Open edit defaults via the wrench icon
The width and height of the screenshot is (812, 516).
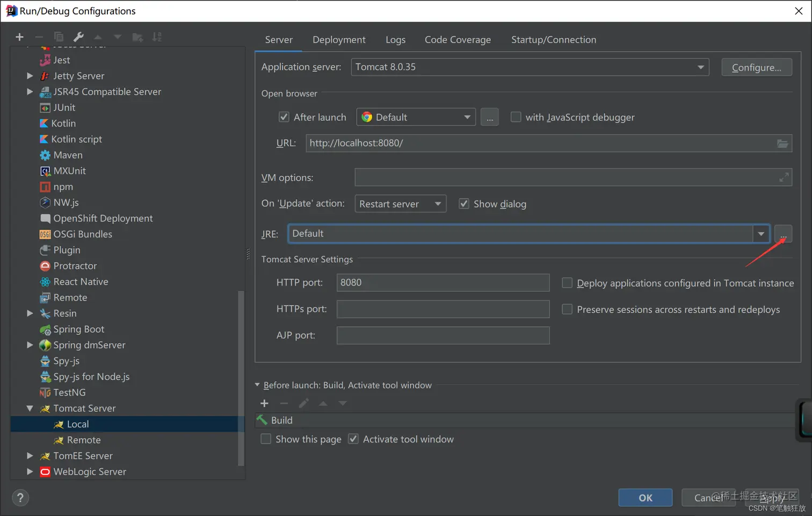pyautogui.click(x=78, y=37)
